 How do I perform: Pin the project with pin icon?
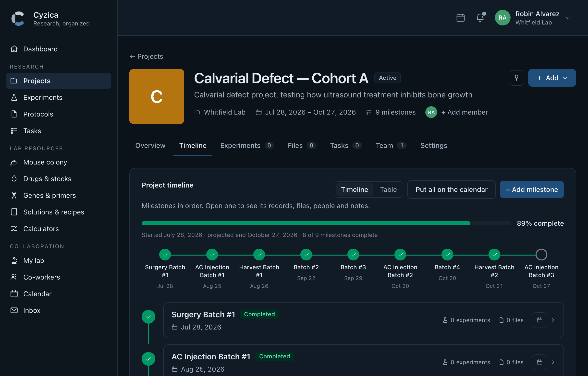(x=516, y=78)
